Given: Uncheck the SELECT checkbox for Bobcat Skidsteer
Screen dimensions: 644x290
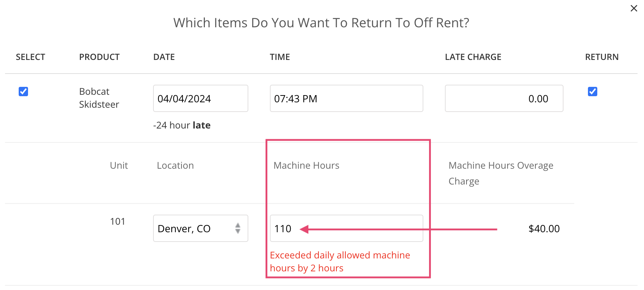Looking at the screenshot, I should click(23, 92).
